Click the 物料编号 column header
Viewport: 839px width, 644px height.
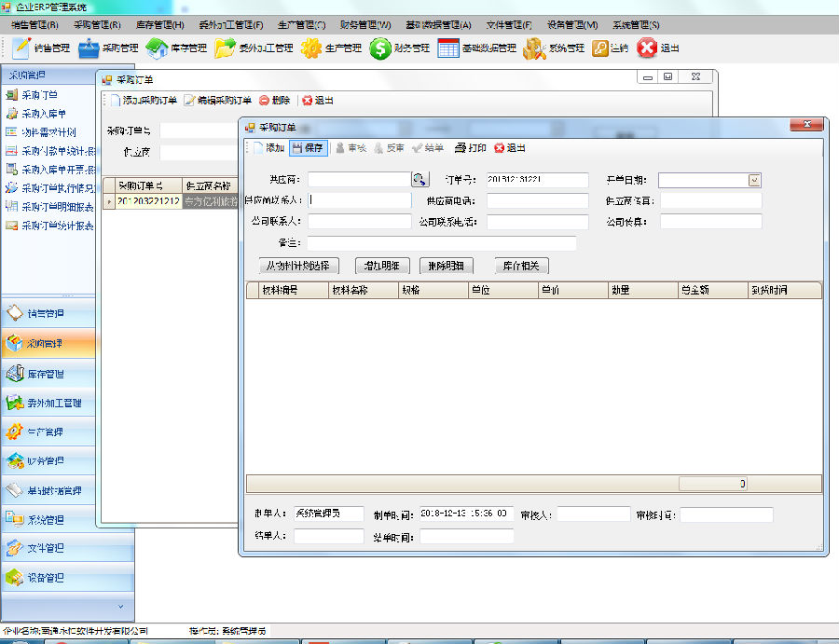point(294,291)
